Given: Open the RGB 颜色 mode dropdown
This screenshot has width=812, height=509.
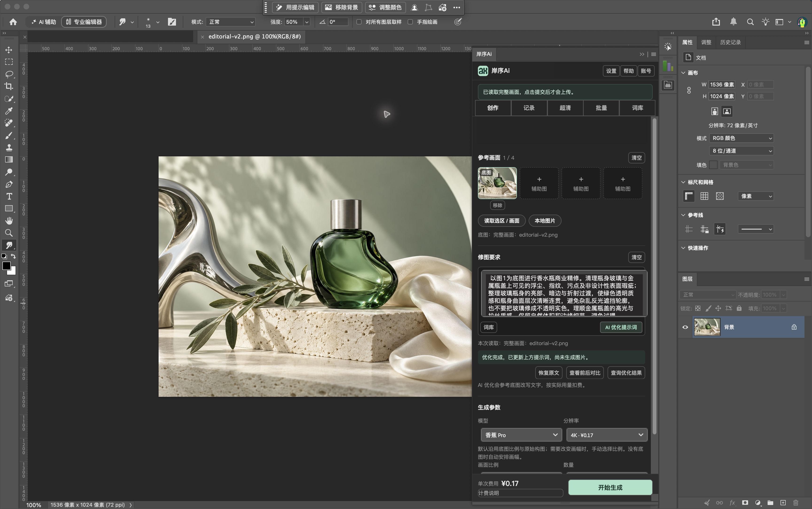Looking at the screenshot, I should [x=741, y=138].
